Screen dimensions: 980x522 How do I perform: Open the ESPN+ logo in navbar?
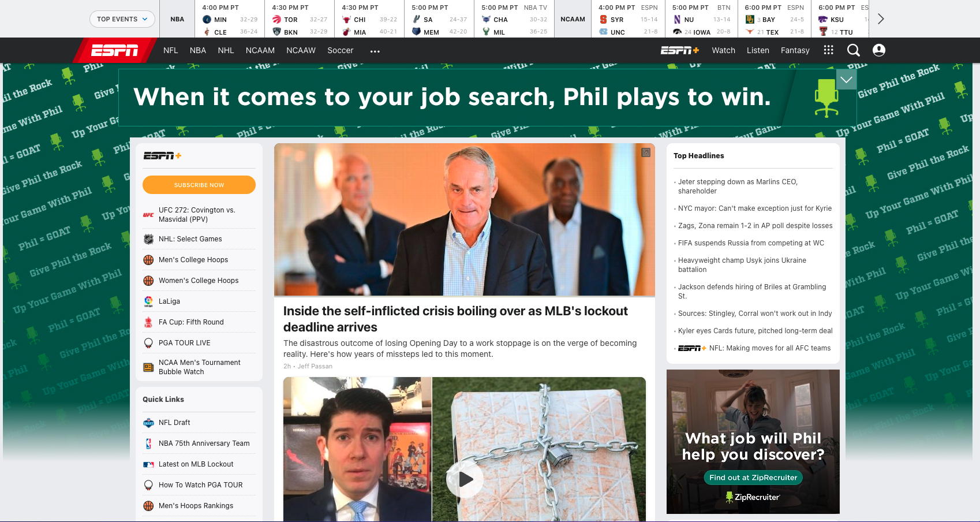tap(679, 50)
